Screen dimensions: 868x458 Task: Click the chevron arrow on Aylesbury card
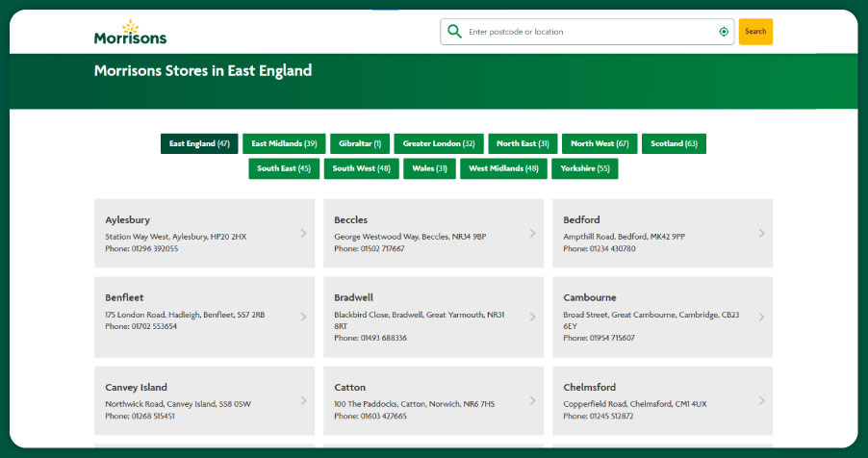coord(303,233)
